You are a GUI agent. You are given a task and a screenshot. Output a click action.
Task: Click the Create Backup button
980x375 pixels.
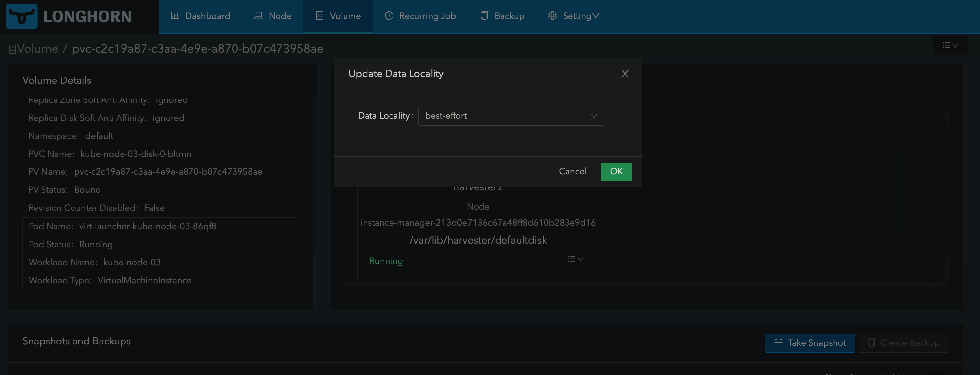coord(903,343)
